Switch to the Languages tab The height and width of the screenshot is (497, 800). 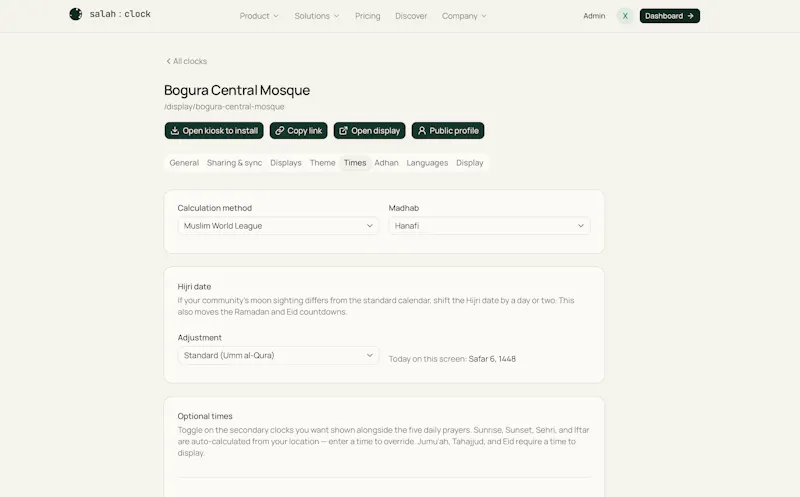[x=427, y=163]
